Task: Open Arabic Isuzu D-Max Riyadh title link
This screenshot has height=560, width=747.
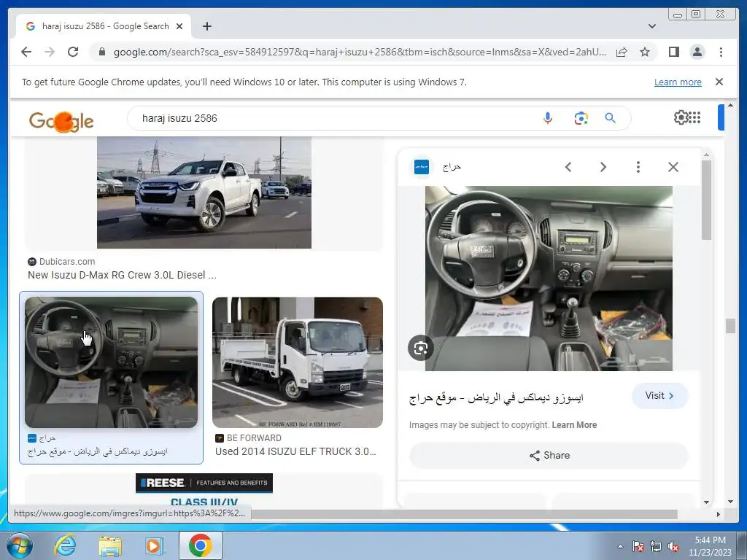Action: coord(496,397)
